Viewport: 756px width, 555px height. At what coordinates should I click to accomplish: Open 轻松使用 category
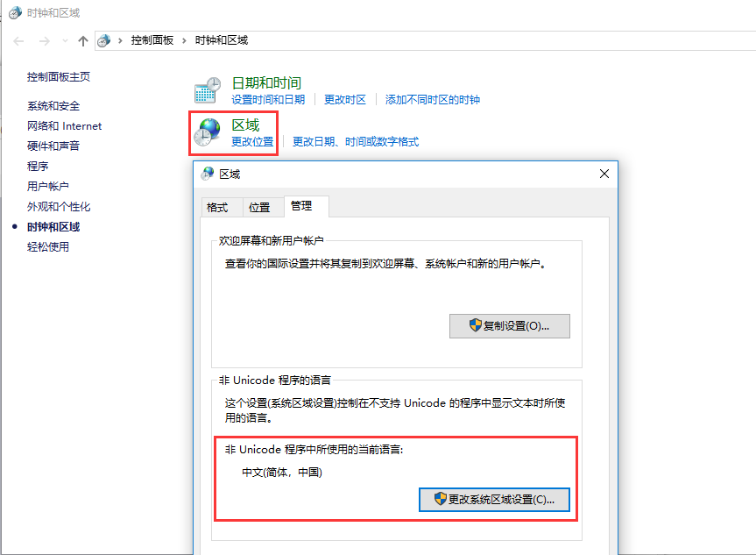click(47, 247)
